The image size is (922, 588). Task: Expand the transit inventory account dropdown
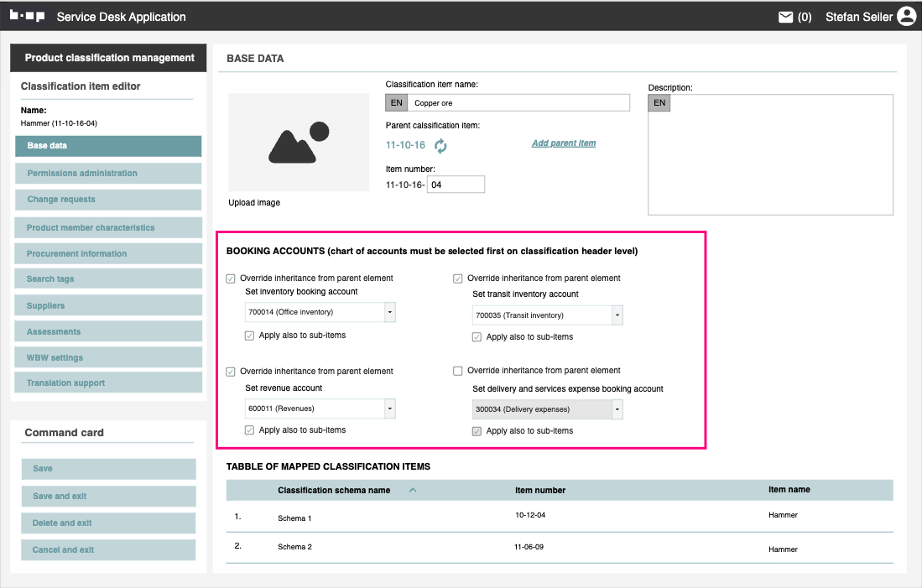click(x=617, y=315)
